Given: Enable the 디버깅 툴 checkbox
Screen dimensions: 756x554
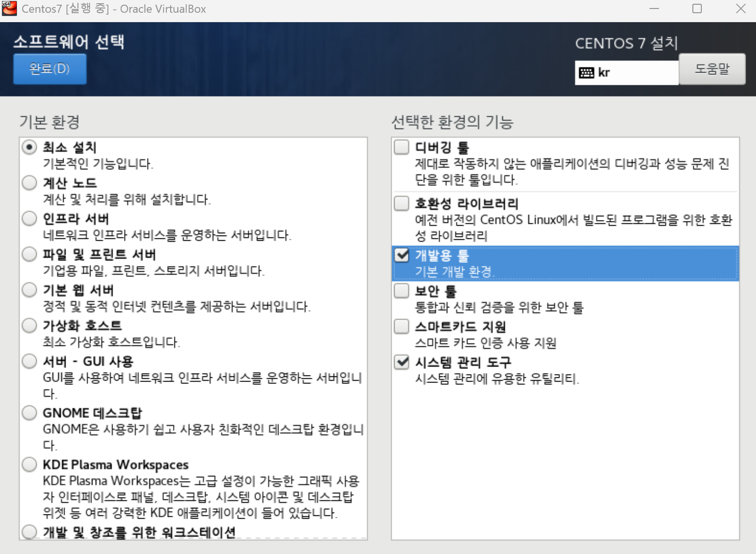Looking at the screenshot, I should [402, 147].
